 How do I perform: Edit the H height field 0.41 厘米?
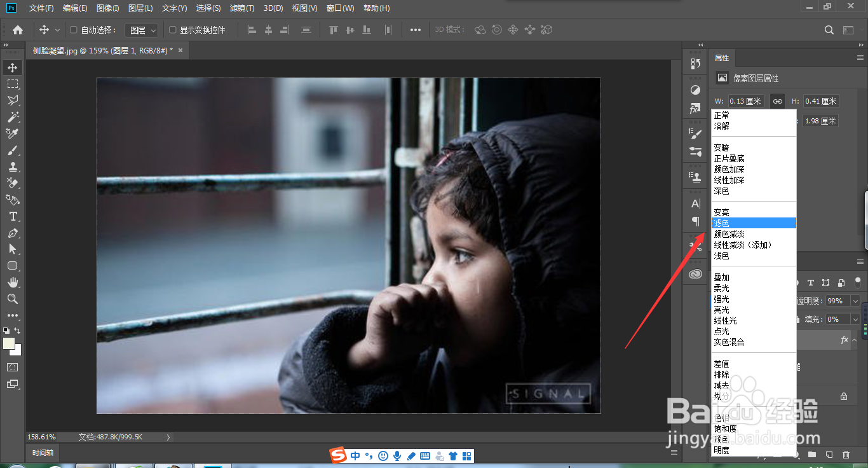821,101
